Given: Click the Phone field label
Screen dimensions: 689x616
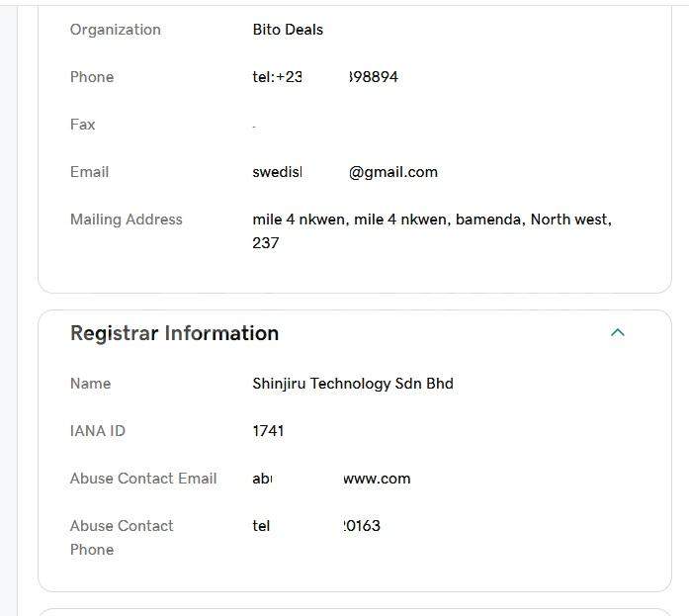Looking at the screenshot, I should (x=92, y=77).
